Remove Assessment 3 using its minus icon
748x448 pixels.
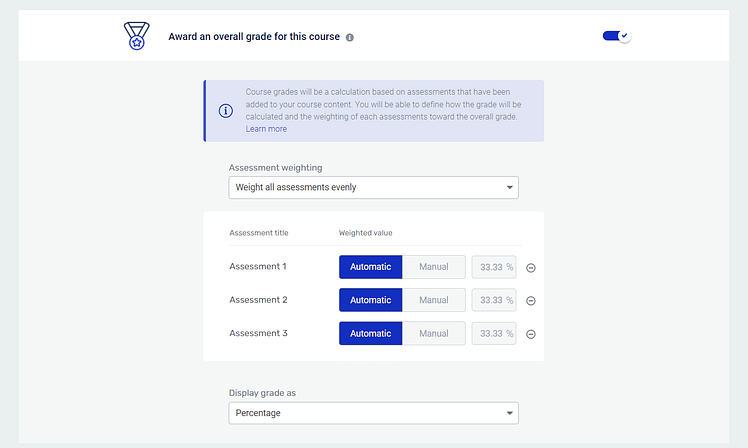click(531, 334)
